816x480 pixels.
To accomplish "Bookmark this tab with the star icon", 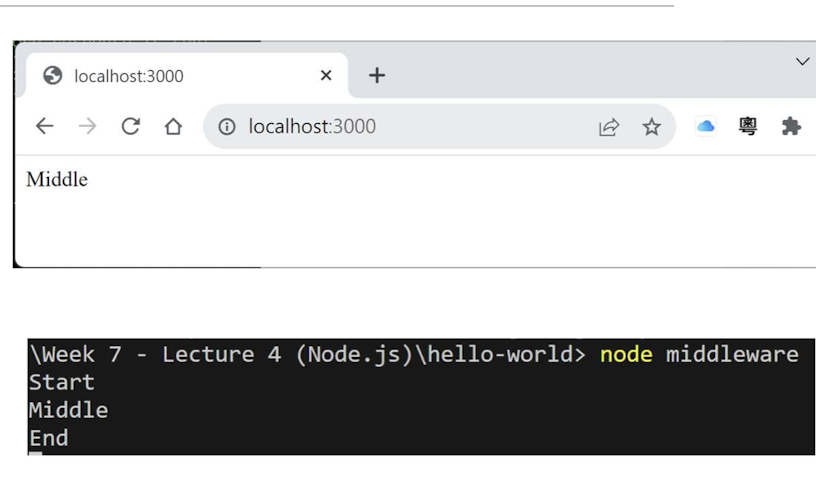I will click(x=652, y=127).
